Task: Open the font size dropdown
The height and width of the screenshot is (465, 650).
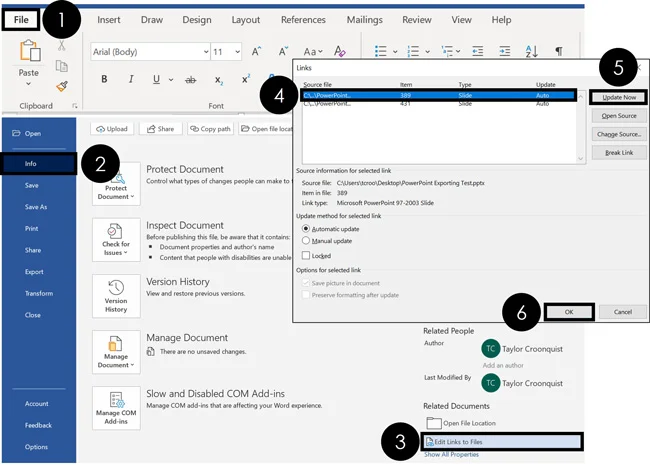Action: [238, 52]
